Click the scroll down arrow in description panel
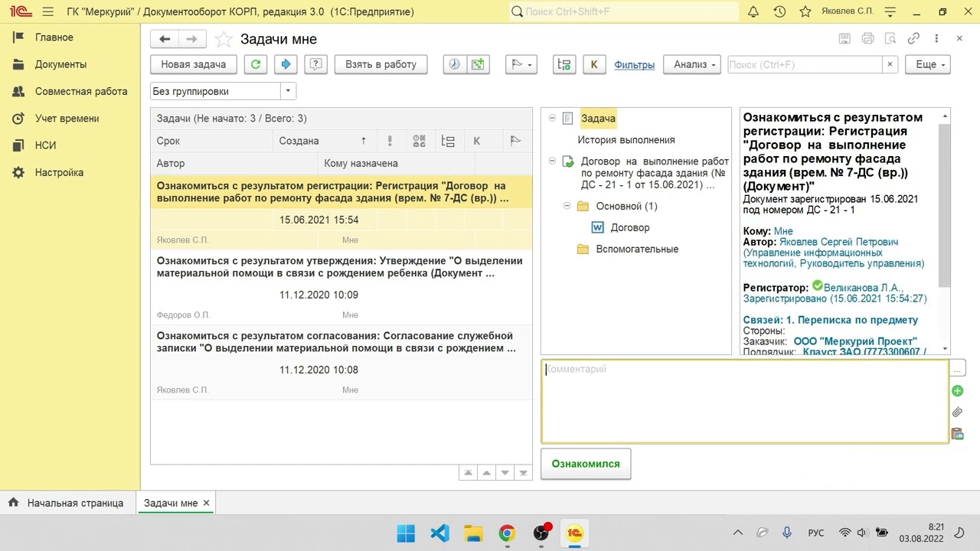980x551 pixels. [x=945, y=349]
